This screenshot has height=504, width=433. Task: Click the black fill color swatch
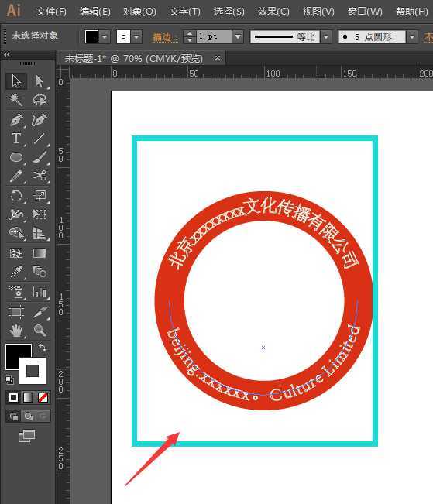pyautogui.click(x=91, y=36)
